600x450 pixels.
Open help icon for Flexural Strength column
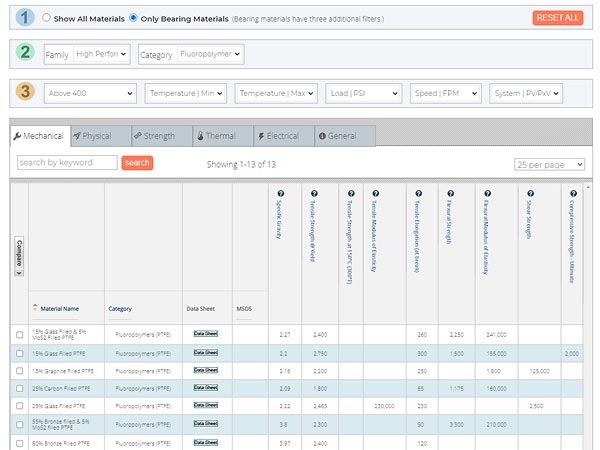(x=450, y=193)
